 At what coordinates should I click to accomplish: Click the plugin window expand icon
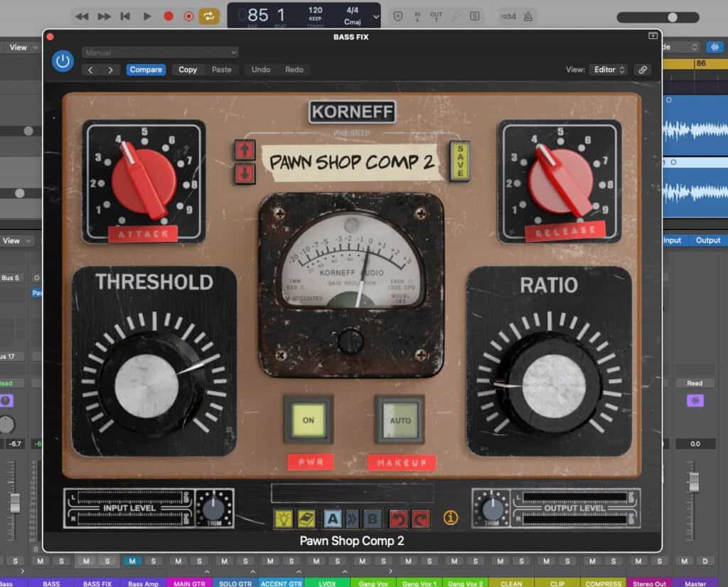[x=653, y=36]
